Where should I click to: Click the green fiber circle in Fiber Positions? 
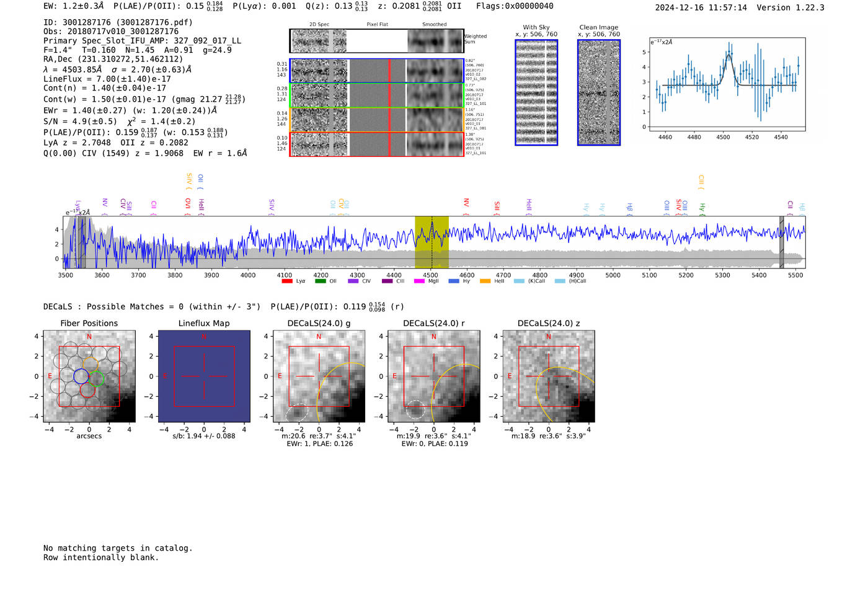tap(95, 379)
